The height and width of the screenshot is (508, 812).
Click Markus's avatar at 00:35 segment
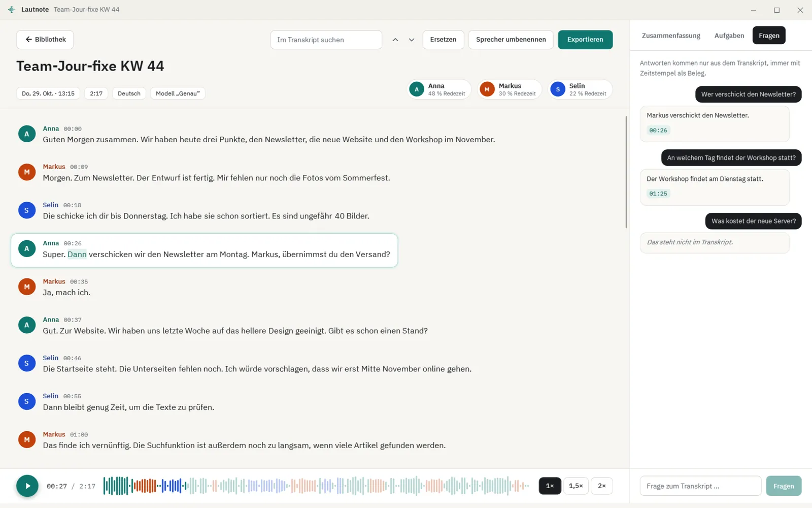[27, 287]
